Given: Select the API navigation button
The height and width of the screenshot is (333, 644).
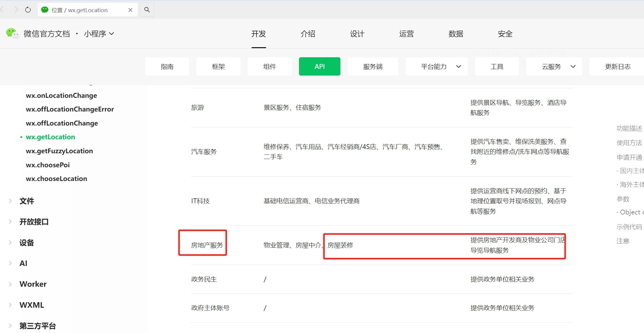Looking at the screenshot, I should coord(319,66).
